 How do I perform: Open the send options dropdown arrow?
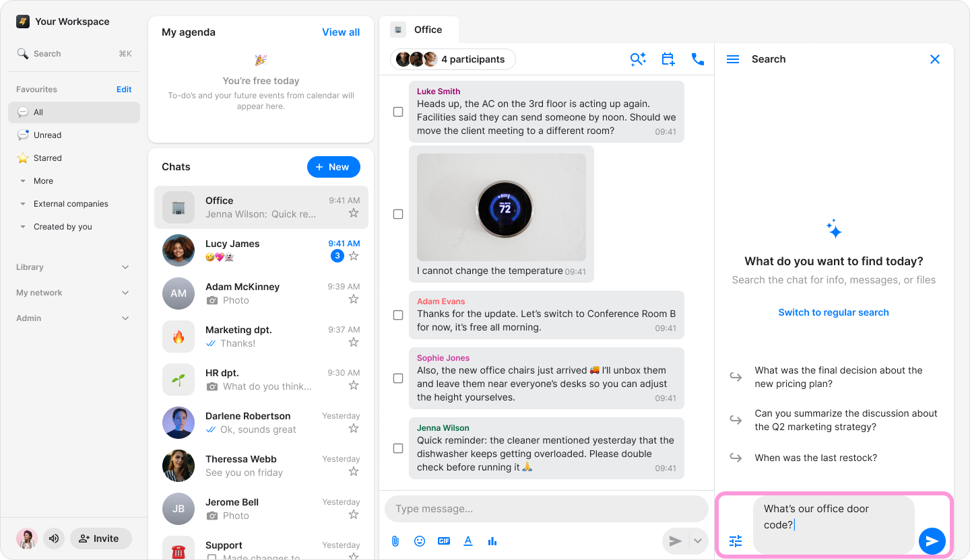click(x=698, y=541)
